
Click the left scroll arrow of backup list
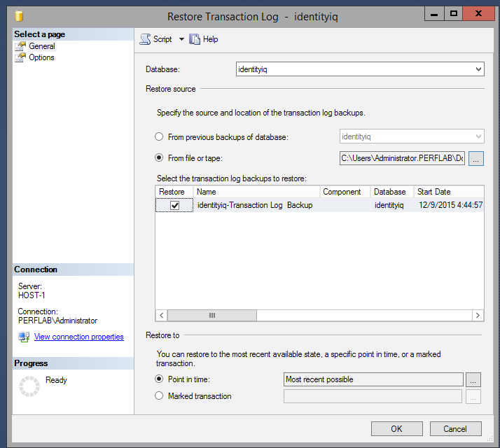tap(161, 316)
